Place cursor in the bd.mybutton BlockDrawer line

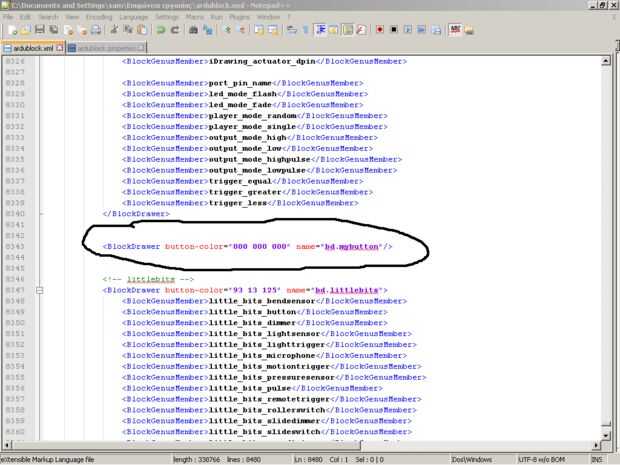click(x=248, y=246)
